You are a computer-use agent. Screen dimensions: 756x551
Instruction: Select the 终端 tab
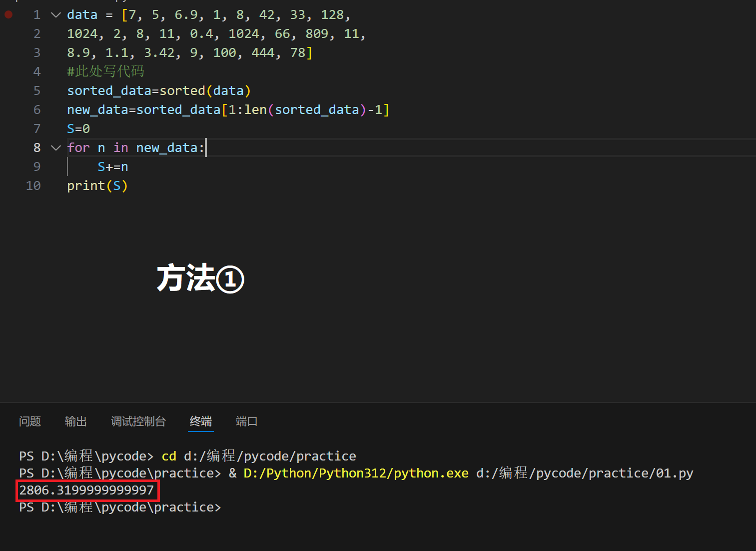(201, 421)
